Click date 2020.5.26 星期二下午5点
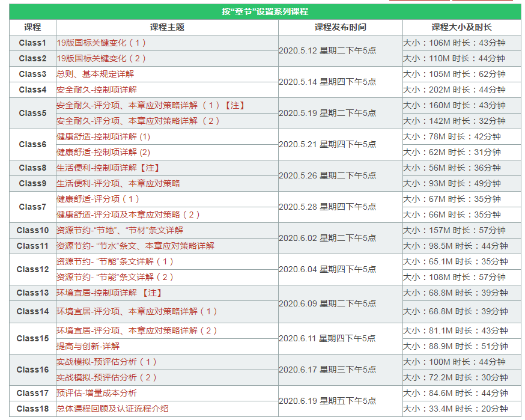The height and width of the screenshot is (420, 525). [327, 175]
